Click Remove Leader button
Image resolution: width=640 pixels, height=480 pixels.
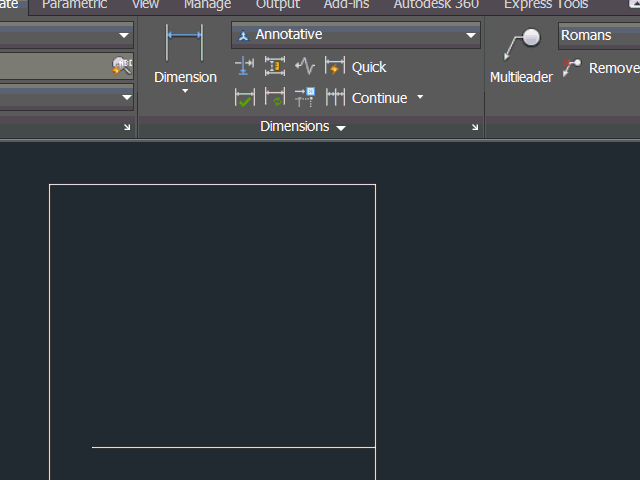[x=601, y=68]
